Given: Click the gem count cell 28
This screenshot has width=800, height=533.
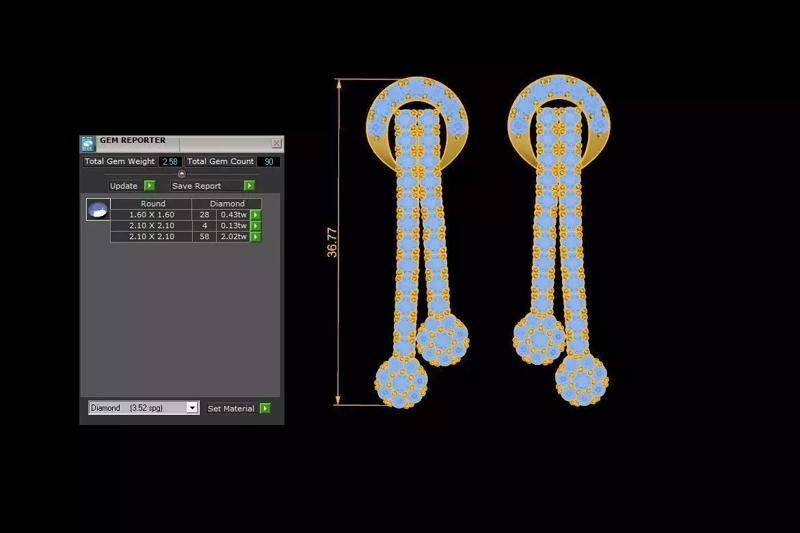Looking at the screenshot, I should [x=204, y=215].
